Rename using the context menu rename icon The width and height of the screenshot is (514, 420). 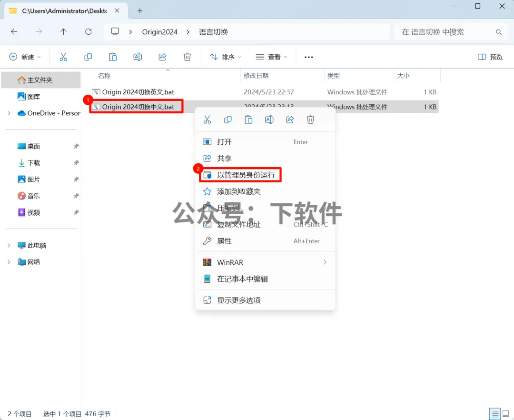point(269,120)
